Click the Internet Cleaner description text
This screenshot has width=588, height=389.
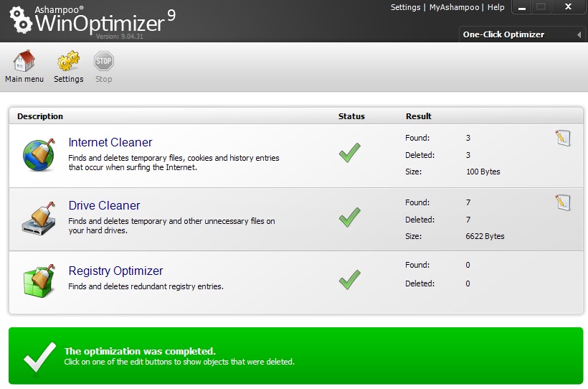click(174, 163)
